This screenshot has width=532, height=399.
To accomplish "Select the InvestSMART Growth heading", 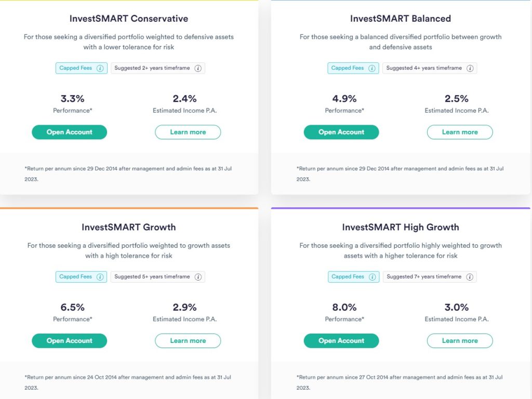I will tap(129, 227).
